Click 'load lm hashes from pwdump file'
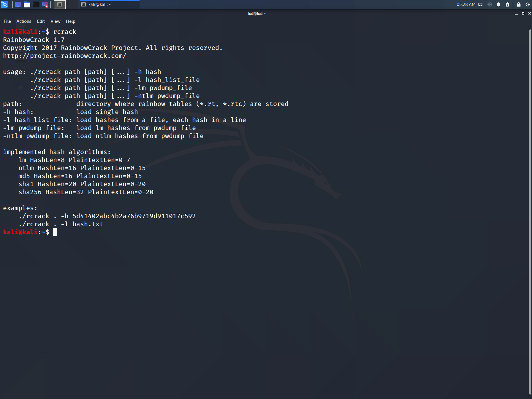This screenshot has width=532, height=399. pos(136,128)
